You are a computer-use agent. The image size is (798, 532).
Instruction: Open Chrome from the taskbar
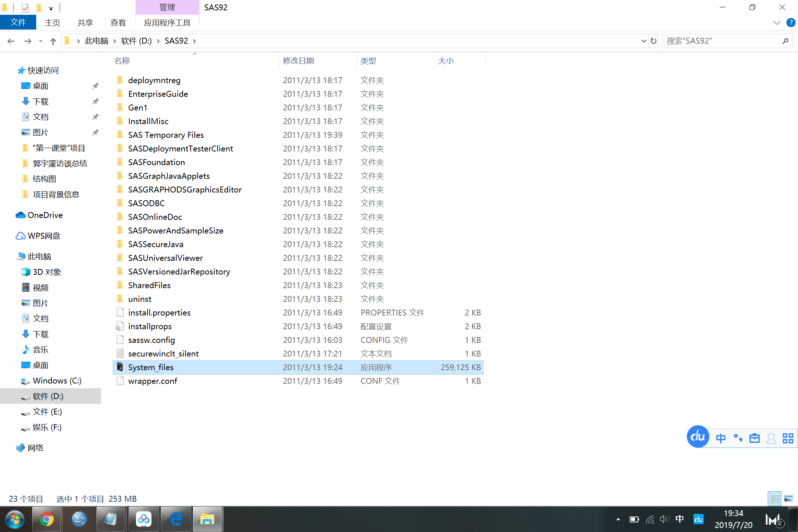(47, 519)
